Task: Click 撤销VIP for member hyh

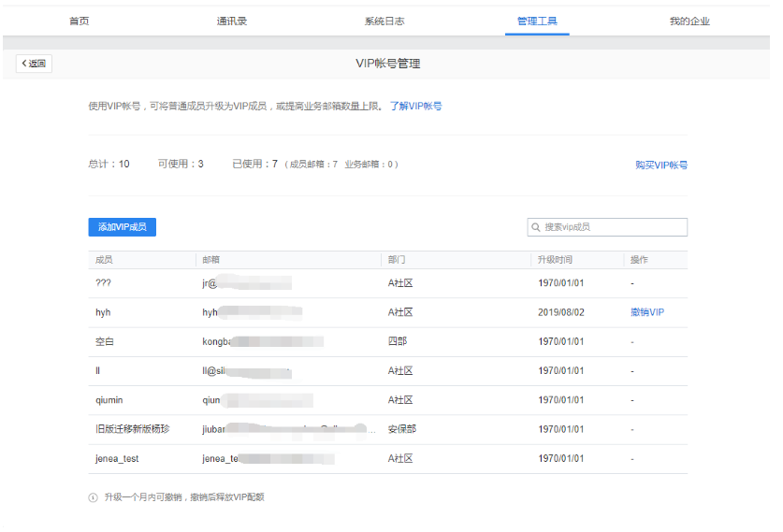Action: [x=647, y=312]
